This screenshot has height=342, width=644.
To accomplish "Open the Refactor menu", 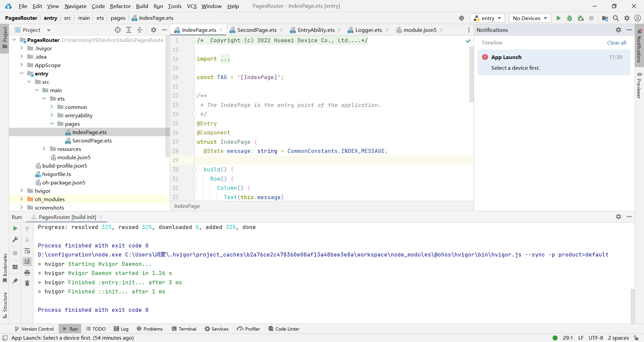I will pos(120,6).
